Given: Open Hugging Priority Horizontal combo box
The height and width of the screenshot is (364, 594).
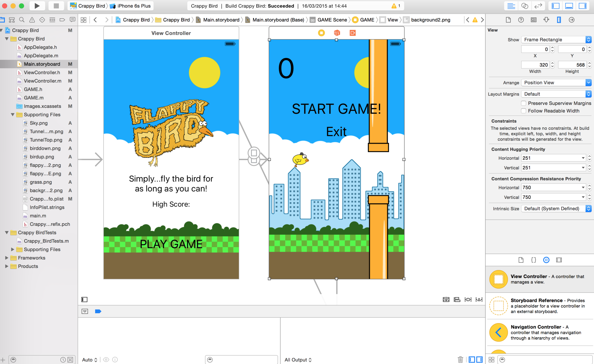Looking at the screenshot, I should click(554, 158).
